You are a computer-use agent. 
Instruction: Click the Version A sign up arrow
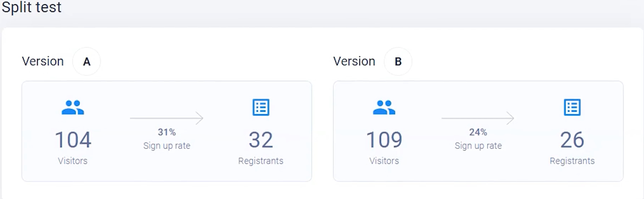tap(167, 118)
